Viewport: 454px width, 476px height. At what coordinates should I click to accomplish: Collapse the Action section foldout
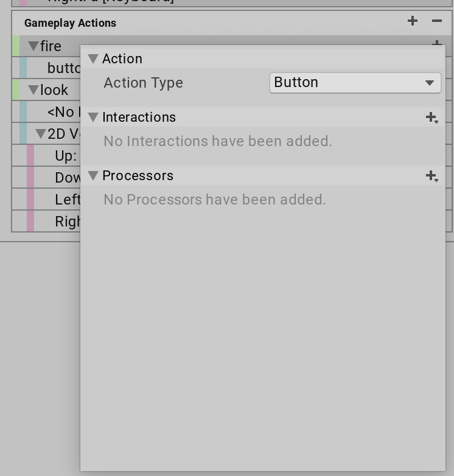click(x=93, y=59)
